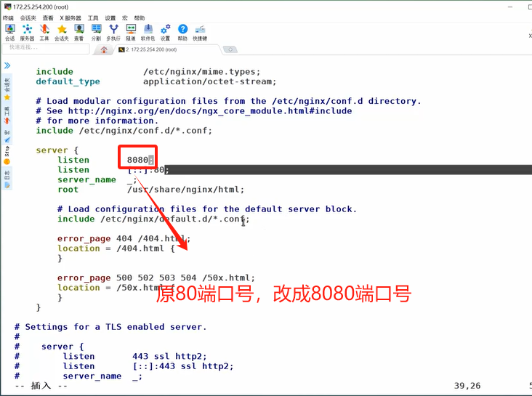
Task: Click 'include /etc/nginx/conf.d/*.conf;' line
Action: tap(124, 131)
